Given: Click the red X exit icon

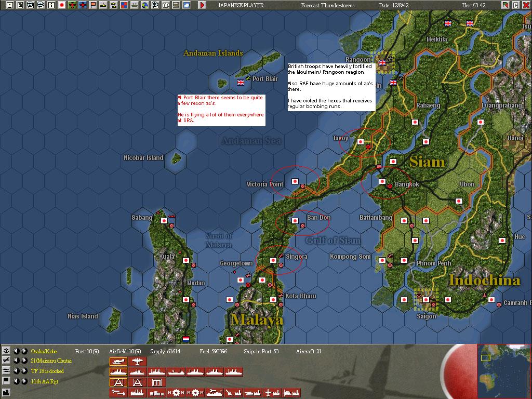Looking at the screenshot, I should [x=526, y=5].
